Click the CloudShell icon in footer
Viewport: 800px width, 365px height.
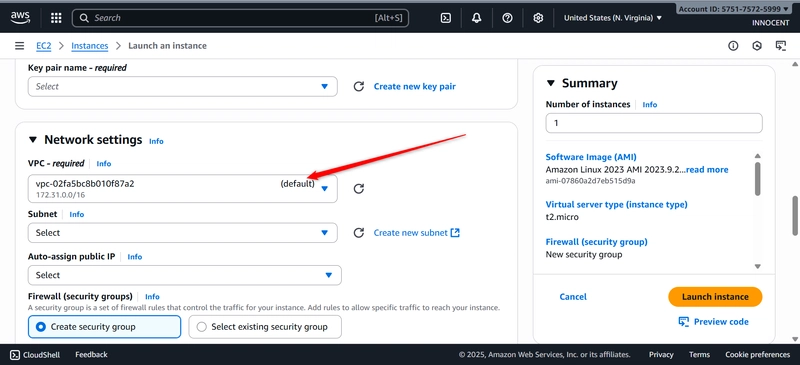(15, 354)
